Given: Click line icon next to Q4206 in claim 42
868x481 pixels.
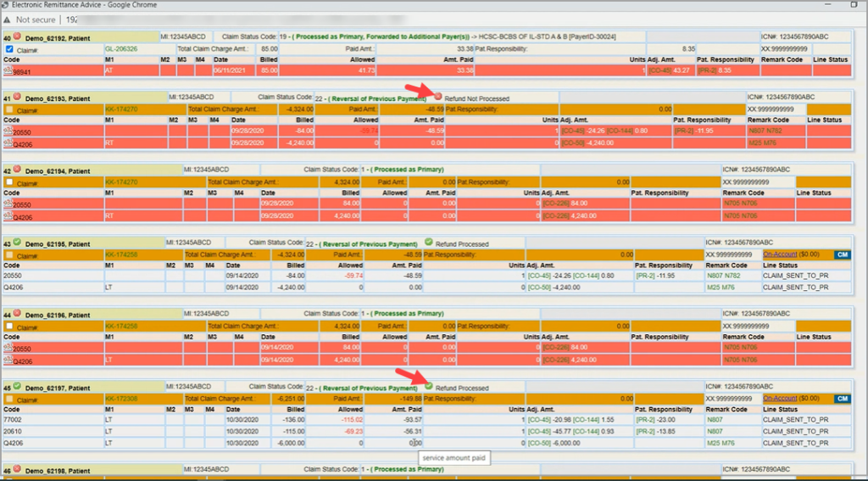Looking at the screenshot, I should [8, 216].
